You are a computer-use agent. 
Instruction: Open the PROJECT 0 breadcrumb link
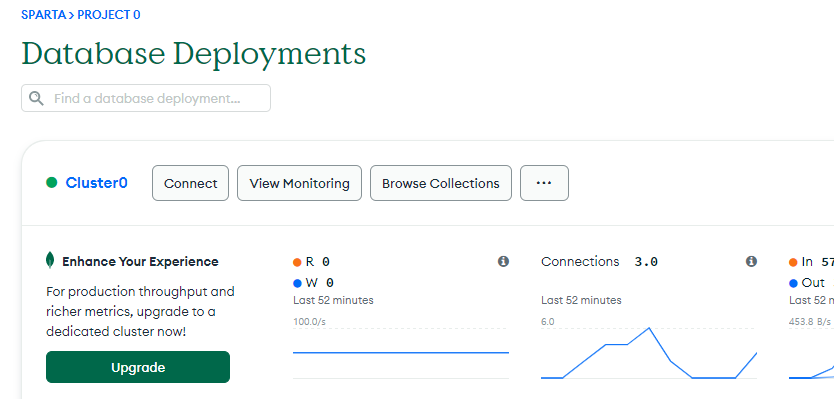(109, 14)
